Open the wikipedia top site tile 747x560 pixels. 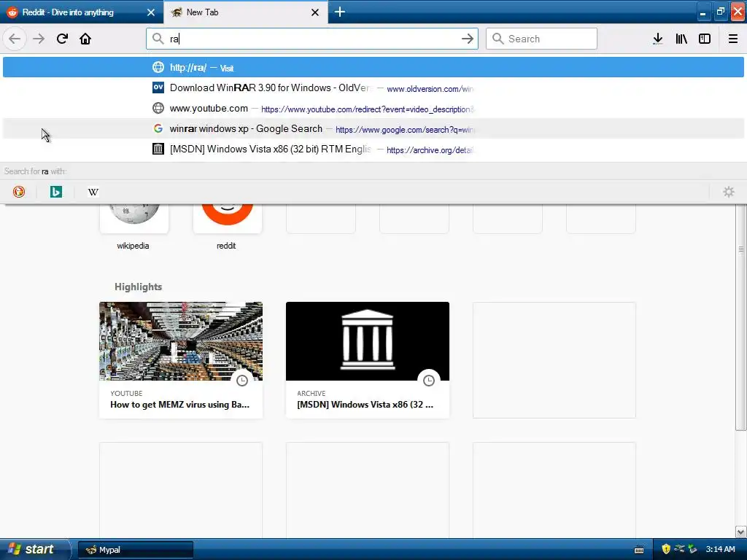[133, 219]
